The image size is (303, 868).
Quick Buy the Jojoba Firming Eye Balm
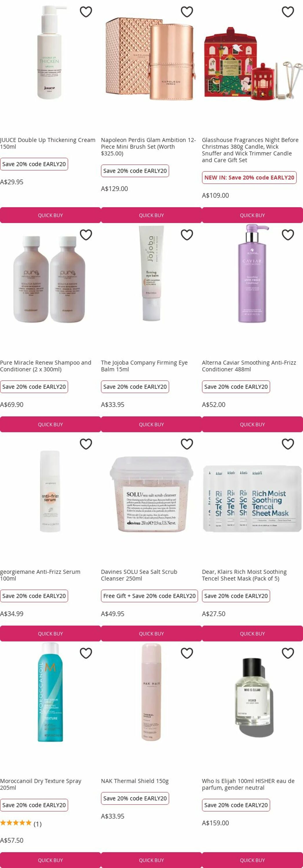[151, 424]
